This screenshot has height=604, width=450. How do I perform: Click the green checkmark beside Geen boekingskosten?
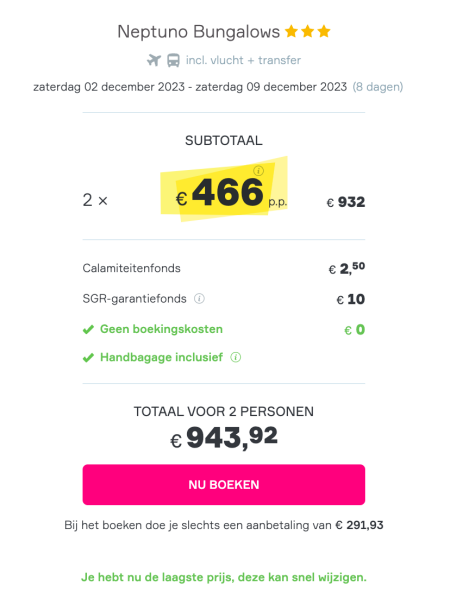click(x=88, y=329)
